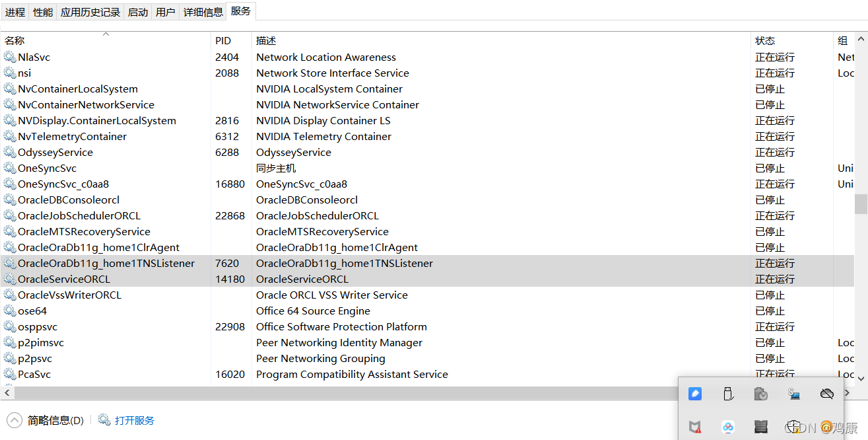Switch to the 性能 tab
The height and width of the screenshot is (440, 868).
tap(43, 12)
